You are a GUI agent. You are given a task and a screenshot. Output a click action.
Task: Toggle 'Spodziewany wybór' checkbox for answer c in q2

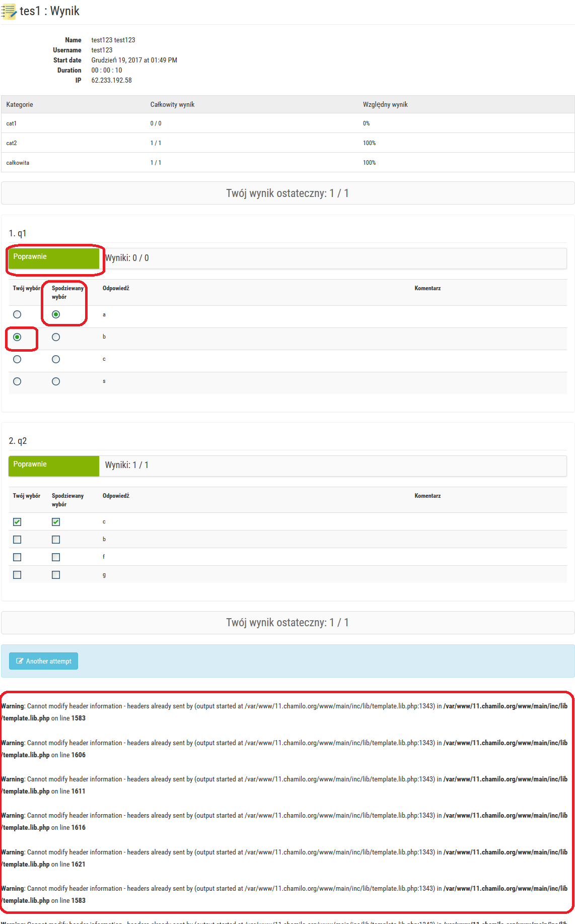click(x=56, y=522)
